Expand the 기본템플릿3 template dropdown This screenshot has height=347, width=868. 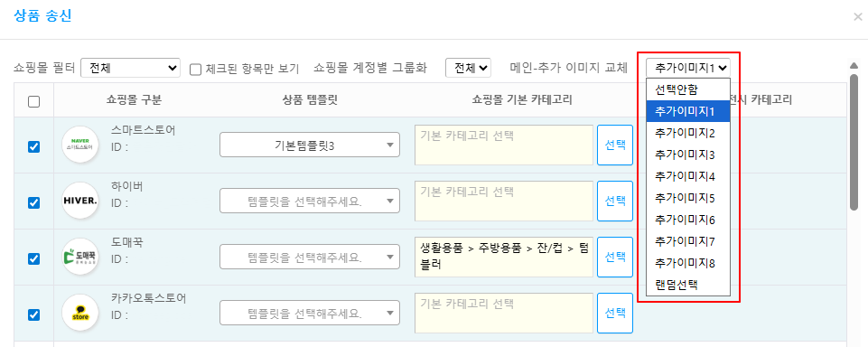click(310, 145)
